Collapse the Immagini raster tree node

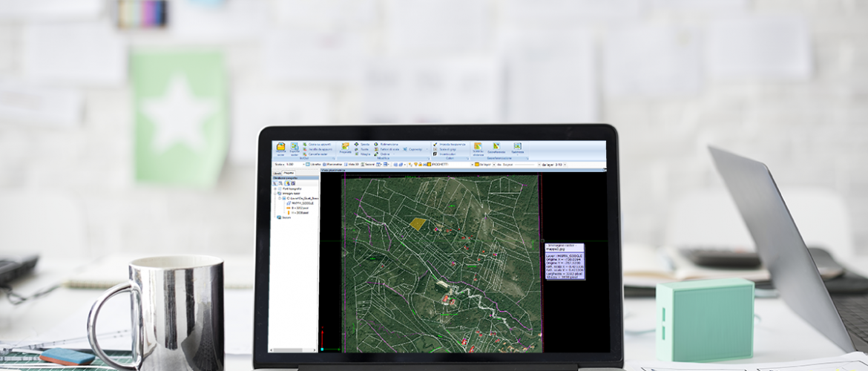tap(275, 193)
